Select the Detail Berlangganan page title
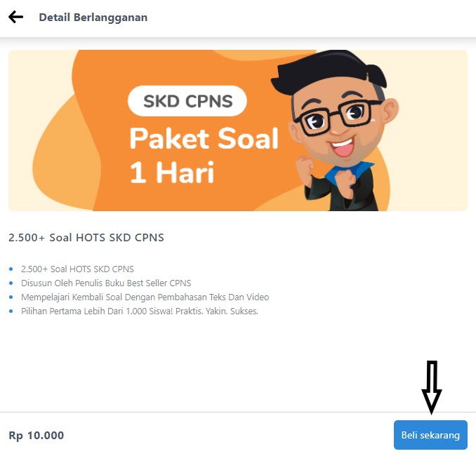476x456 pixels. tap(93, 18)
